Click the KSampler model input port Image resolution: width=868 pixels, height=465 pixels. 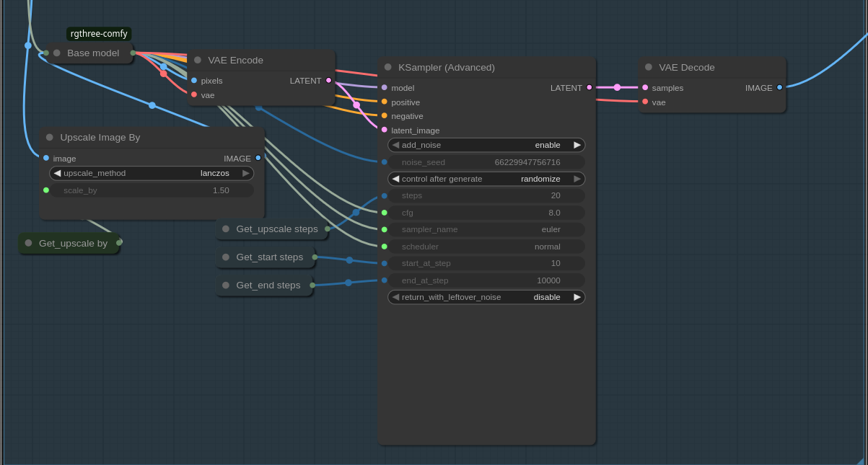384,87
